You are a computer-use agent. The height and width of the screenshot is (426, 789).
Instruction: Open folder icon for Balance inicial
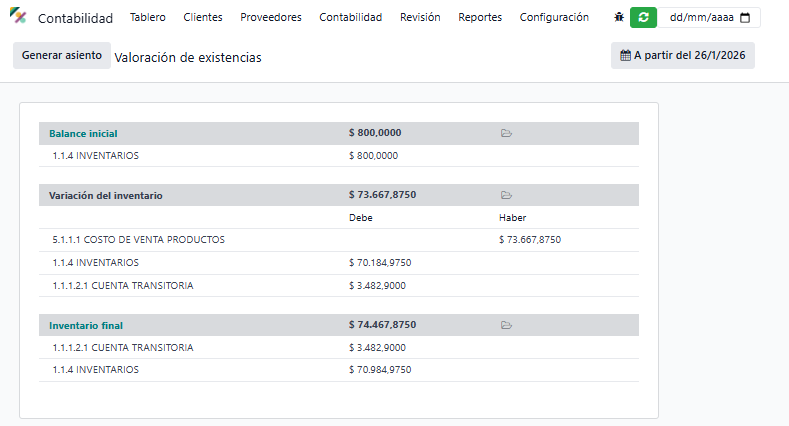pos(506,133)
